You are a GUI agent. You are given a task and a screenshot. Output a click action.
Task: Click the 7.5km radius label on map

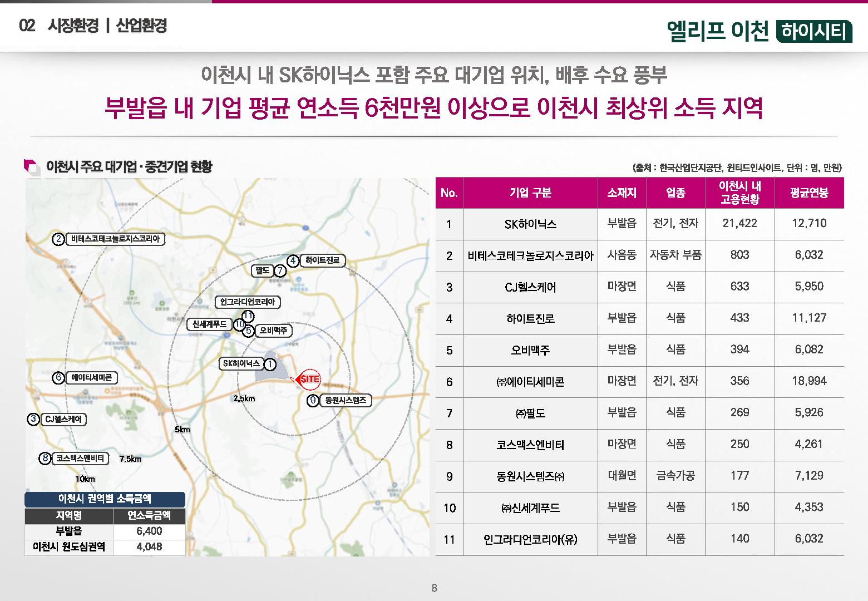pos(130,459)
